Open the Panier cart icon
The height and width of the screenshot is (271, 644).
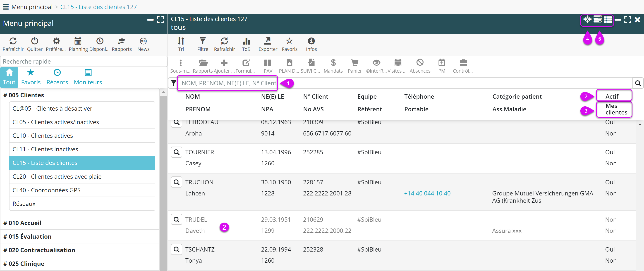[x=354, y=63]
